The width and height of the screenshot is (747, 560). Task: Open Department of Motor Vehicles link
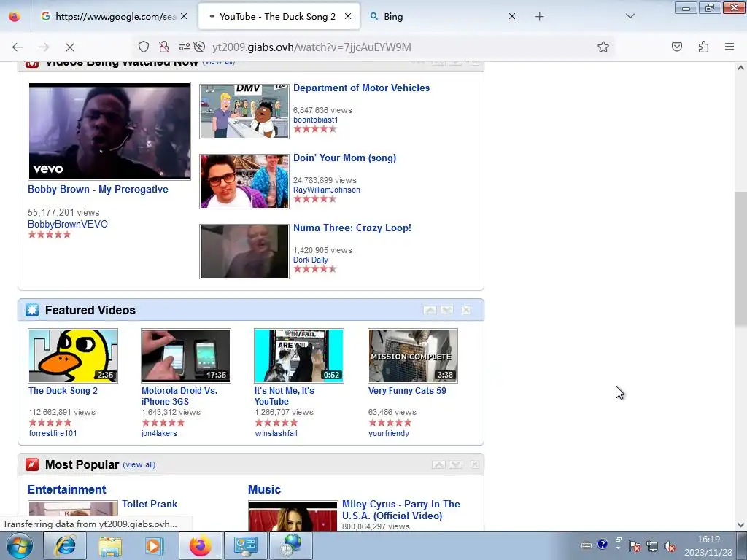[x=361, y=87]
